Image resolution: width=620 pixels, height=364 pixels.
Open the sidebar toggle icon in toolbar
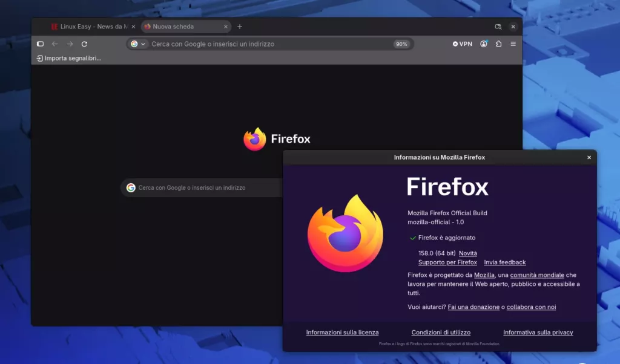pyautogui.click(x=41, y=44)
